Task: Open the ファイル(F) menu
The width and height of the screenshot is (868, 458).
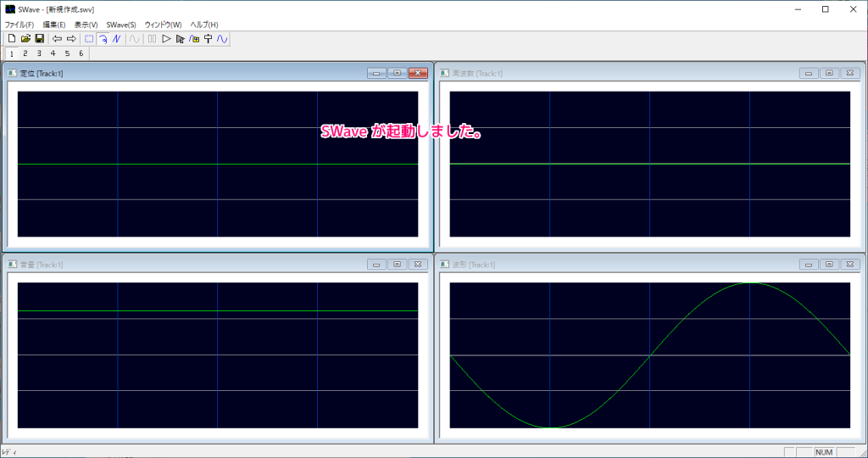Action: [19, 25]
